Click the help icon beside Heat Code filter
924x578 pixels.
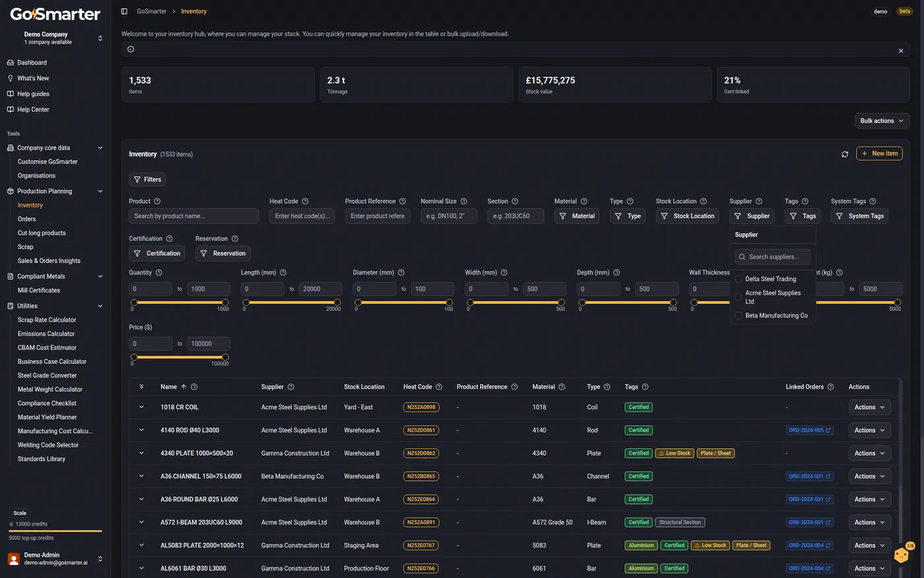click(x=305, y=201)
